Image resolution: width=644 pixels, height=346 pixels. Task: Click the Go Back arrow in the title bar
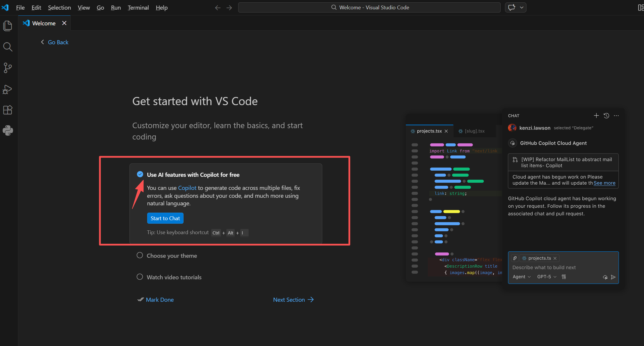pos(218,8)
